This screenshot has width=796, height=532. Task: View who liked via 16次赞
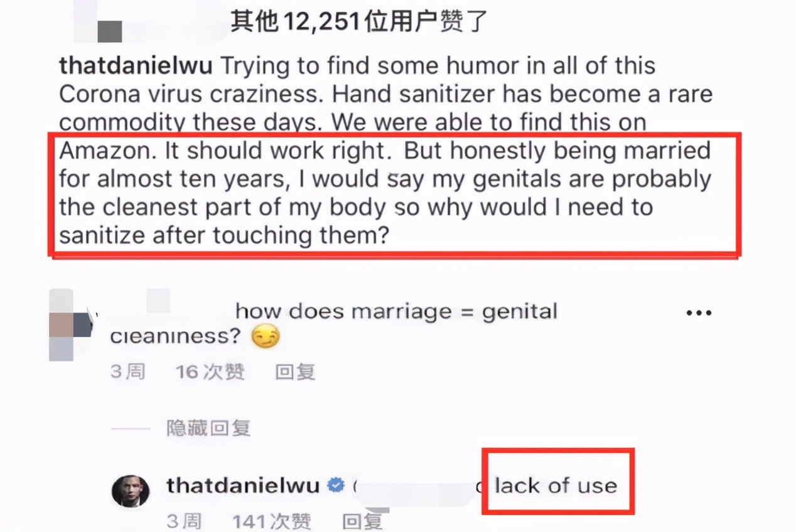pyautogui.click(x=210, y=371)
